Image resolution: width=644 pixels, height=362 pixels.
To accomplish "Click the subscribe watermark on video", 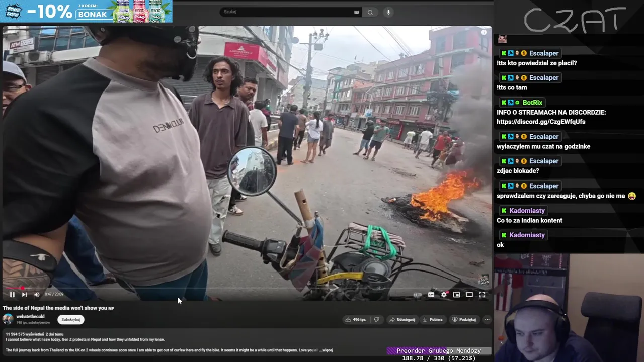I will [484, 280].
